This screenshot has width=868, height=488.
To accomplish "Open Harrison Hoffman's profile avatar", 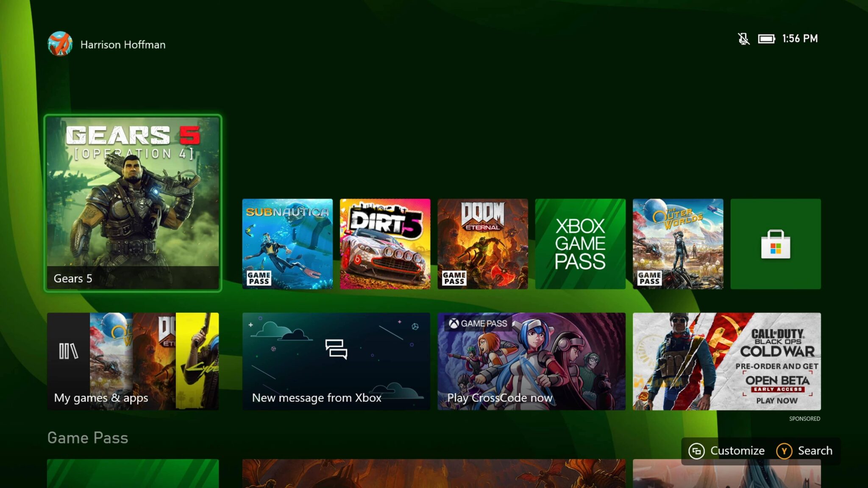I will pyautogui.click(x=60, y=44).
